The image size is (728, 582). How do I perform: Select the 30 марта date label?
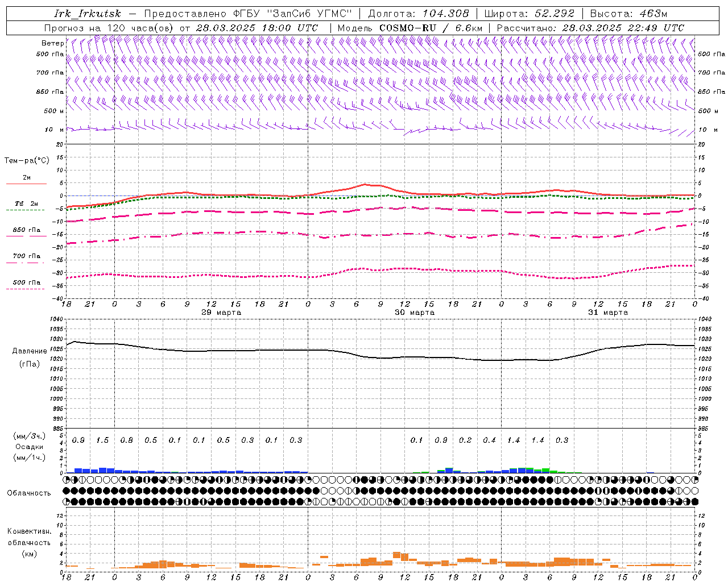(415, 313)
